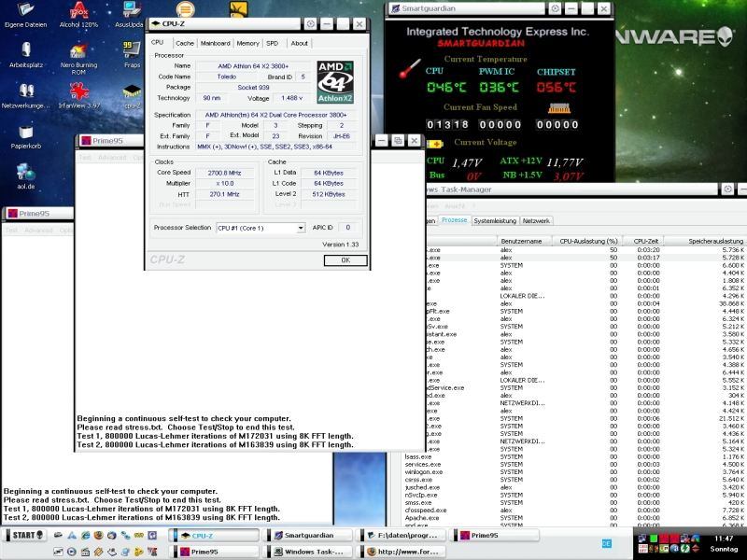This screenshot has height=560, width=747.
Task: Open the Eigene Dateien desktop icon
Action: pyautogui.click(x=26, y=14)
